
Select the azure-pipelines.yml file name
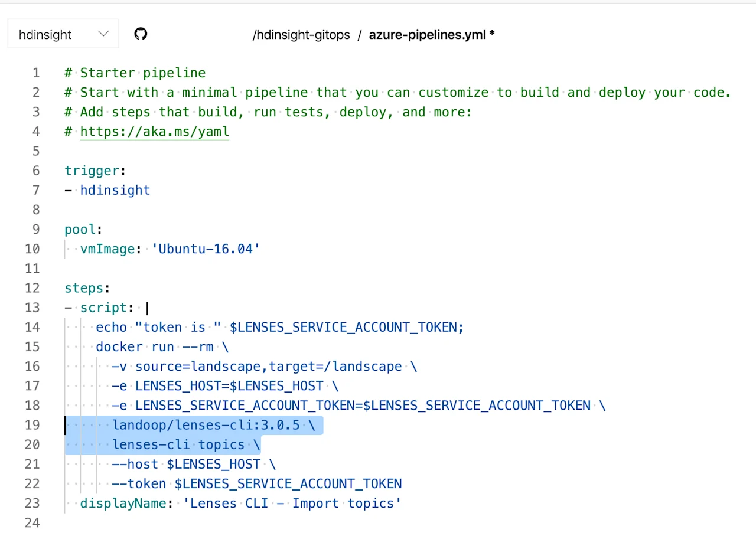point(426,35)
